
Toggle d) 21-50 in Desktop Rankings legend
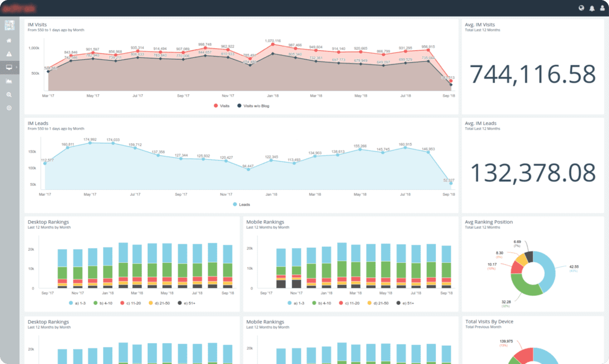pyautogui.click(x=159, y=303)
